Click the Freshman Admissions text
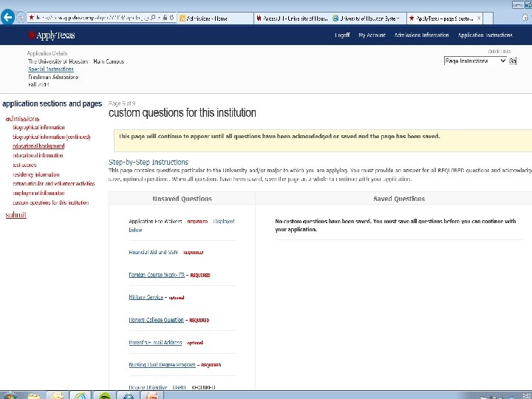 pos(53,77)
